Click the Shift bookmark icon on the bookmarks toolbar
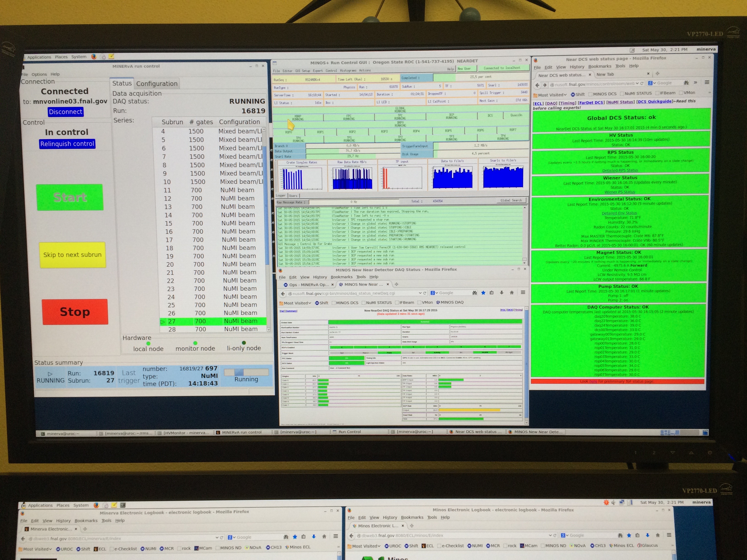 pos(317,303)
